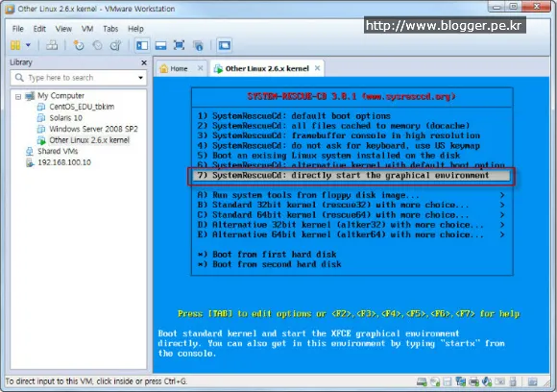
Task: Open the Edit menu
Action: [39, 29]
